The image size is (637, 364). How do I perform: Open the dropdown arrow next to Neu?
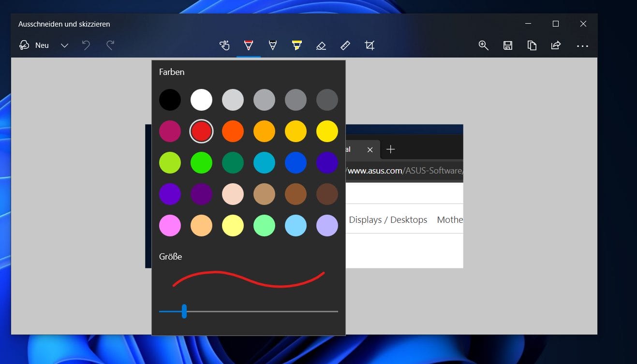tap(64, 45)
